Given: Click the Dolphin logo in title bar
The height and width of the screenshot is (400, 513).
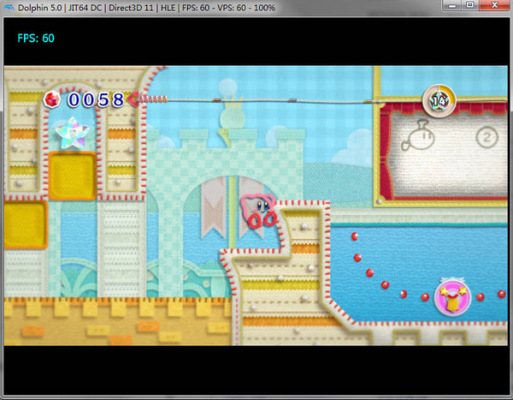Looking at the screenshot, I should 9,7.
